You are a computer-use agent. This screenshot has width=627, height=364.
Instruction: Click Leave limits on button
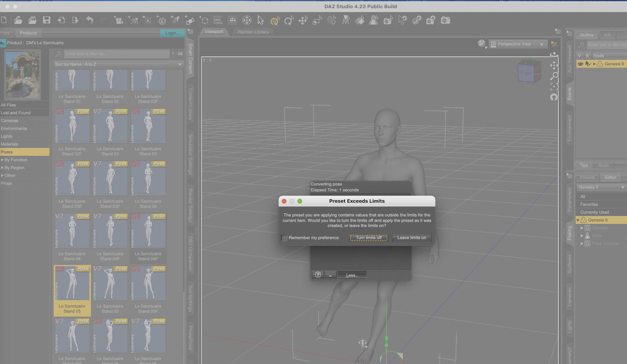coord(411,238)
